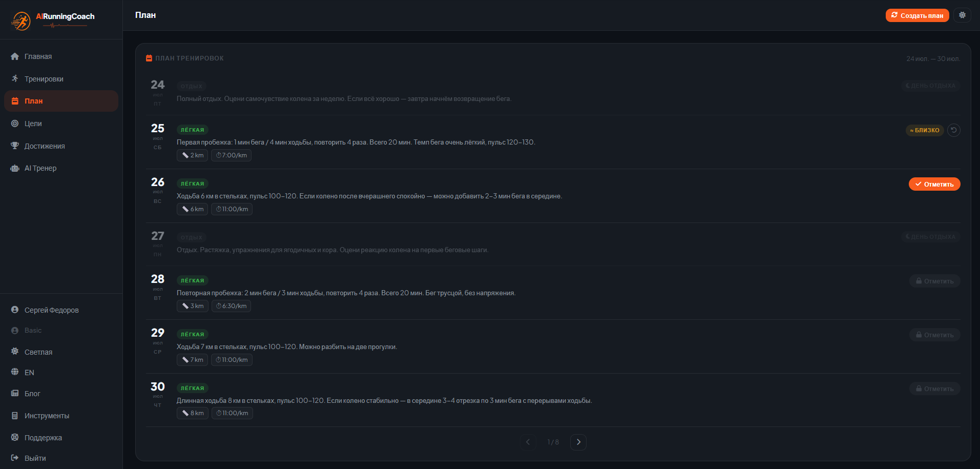
Task: Click the gear icon beside Светлая
Action: click(x=15, y=352)
